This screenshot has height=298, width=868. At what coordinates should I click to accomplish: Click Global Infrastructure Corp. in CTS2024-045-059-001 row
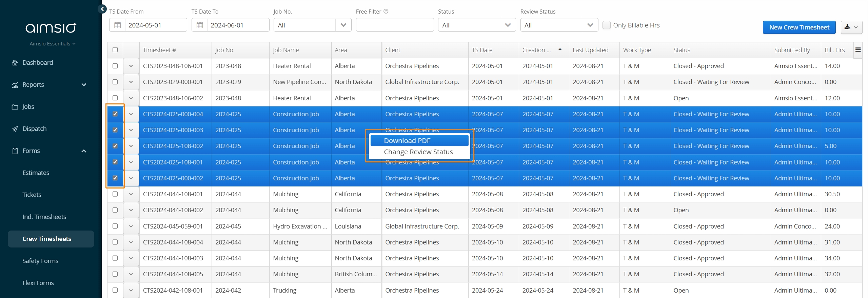coord(425,226)
